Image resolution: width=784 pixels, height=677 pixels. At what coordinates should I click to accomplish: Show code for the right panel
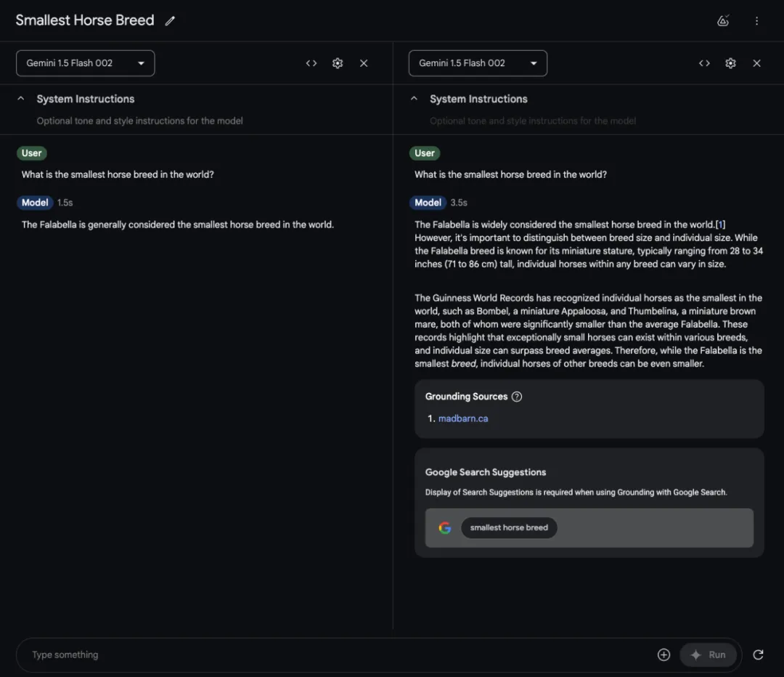coord(704,63)
